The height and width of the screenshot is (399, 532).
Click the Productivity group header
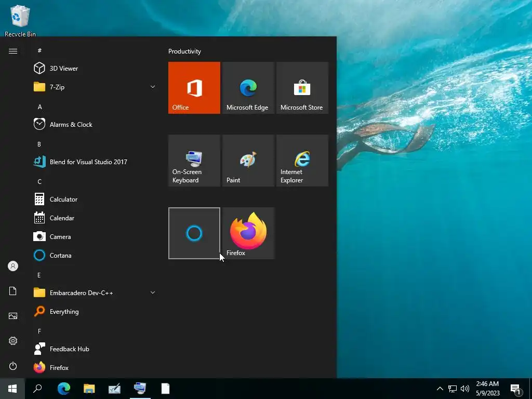tap(184, 51)
